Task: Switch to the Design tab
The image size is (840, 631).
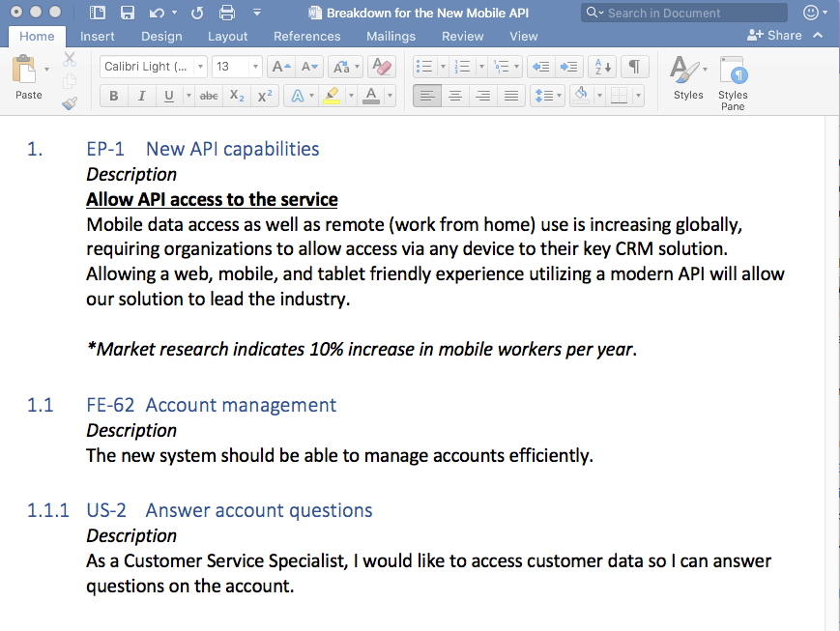Action: 161,37
